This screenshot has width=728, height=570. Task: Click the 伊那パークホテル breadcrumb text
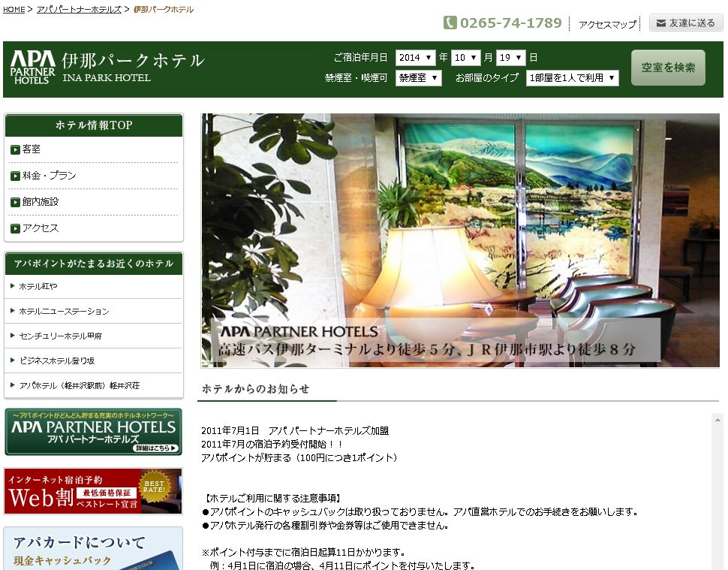pyautogui.click(x=164, y=9)
